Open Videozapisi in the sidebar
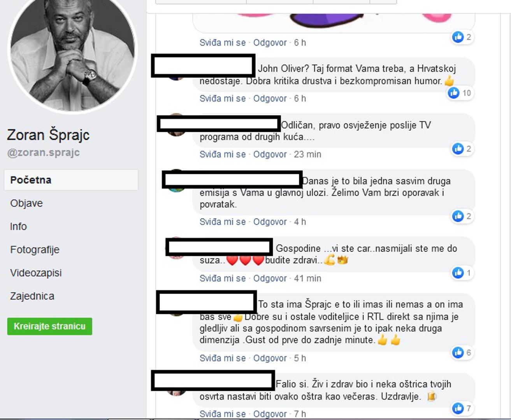This screenshot has width=511, height=420. click(x=36, y=273)
